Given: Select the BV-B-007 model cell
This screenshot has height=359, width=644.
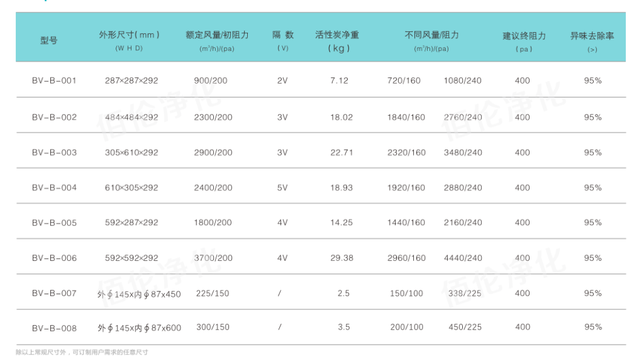Looking at the screenshot, I should click(x=54, y=293).
